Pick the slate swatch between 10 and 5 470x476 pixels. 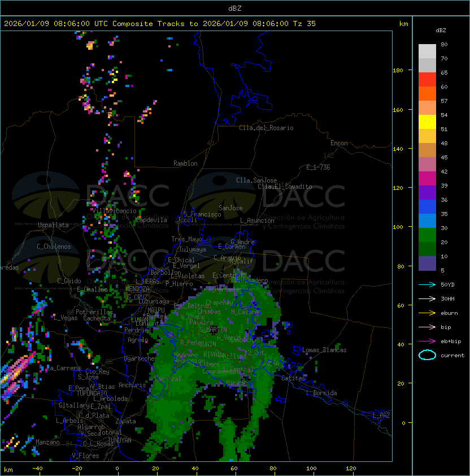pos(427,263)
